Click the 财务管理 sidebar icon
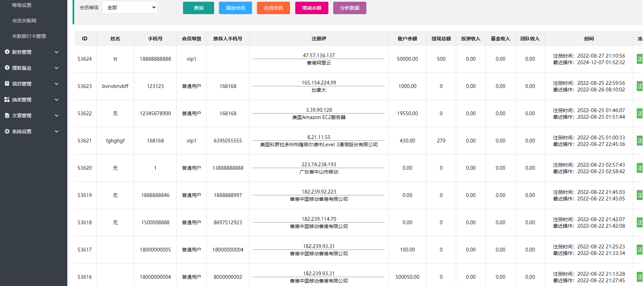This screenshot has height=286, width=644. (x=7, y=52)
